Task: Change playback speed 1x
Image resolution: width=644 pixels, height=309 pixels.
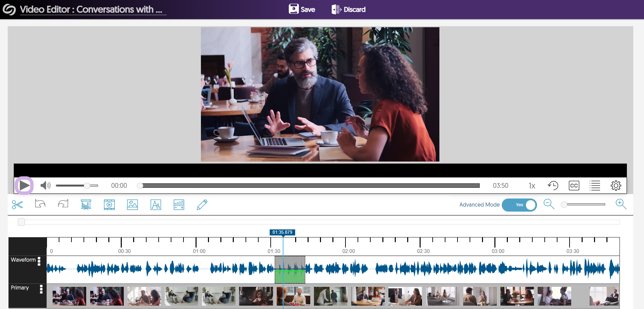Action: [532, 186]
